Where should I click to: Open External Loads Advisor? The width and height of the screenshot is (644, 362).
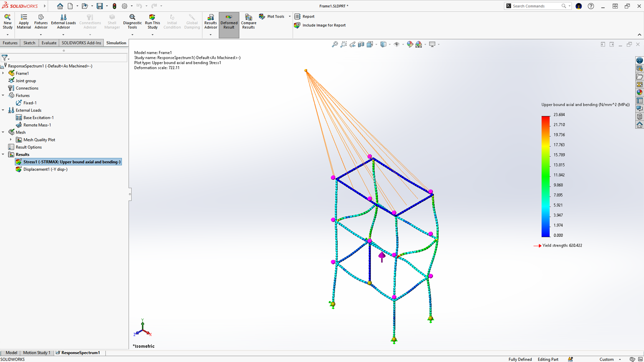(63, 21)
